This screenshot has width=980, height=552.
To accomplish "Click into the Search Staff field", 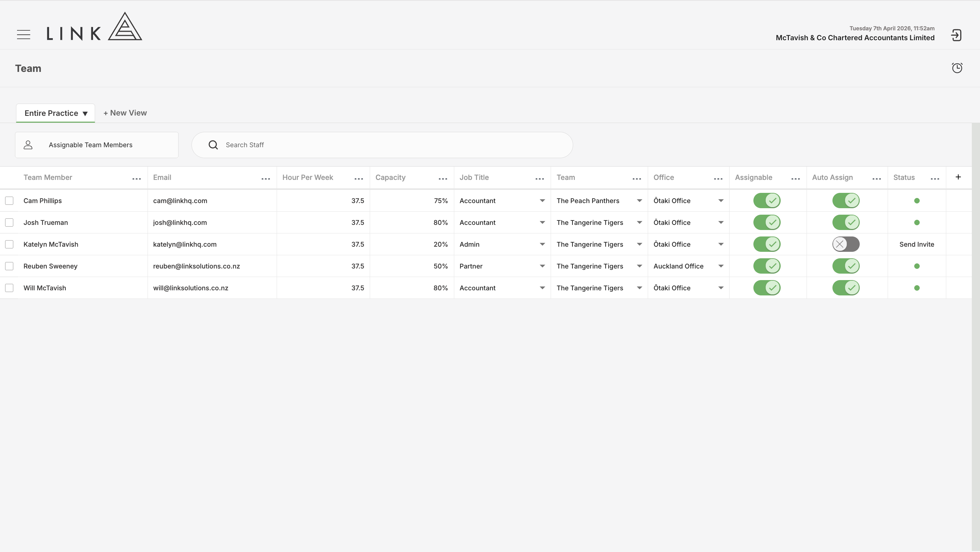I will 382,145.
